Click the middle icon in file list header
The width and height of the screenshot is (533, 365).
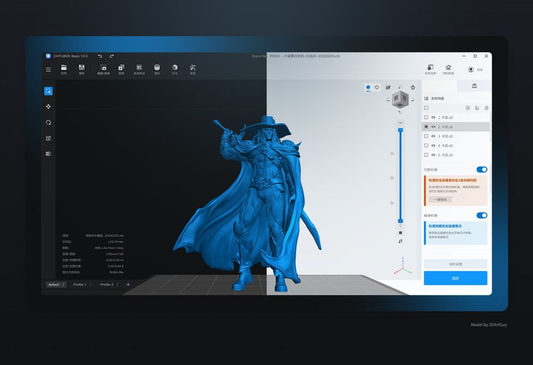coord(477,108)
